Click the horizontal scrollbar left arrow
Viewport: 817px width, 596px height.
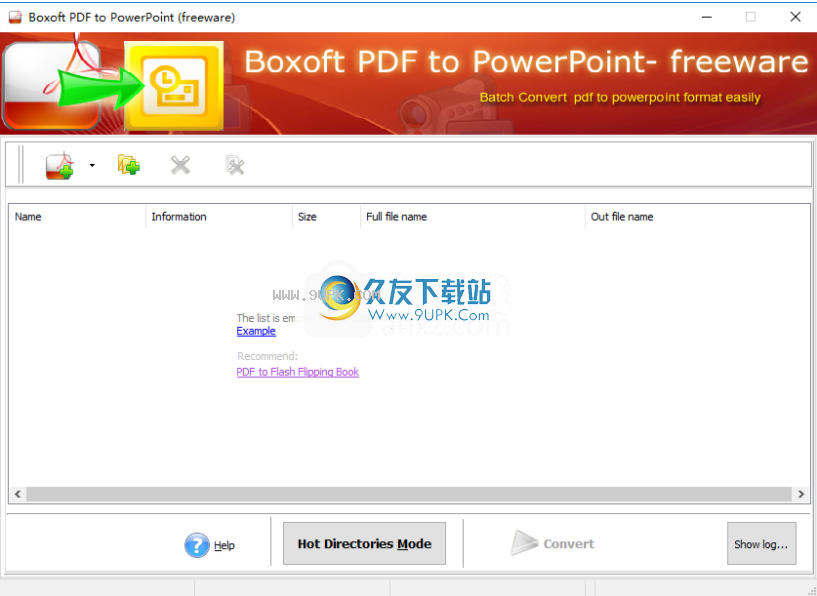18,494
